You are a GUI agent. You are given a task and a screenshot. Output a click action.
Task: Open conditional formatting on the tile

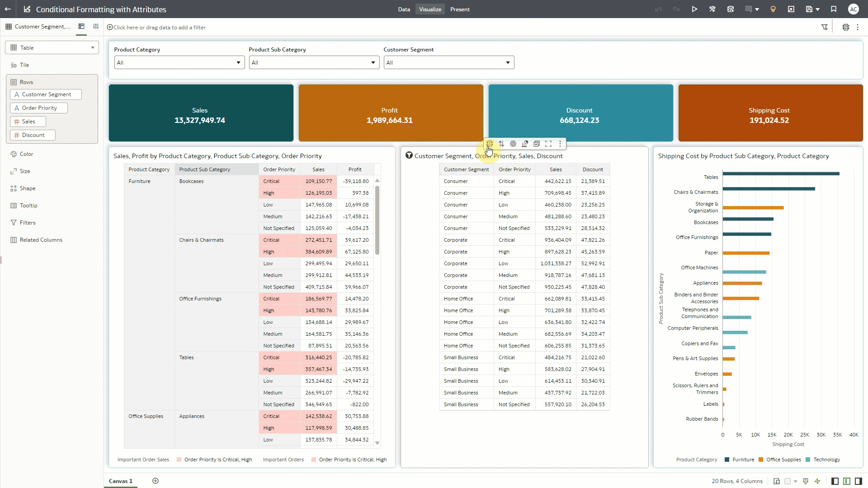point(490,144)
